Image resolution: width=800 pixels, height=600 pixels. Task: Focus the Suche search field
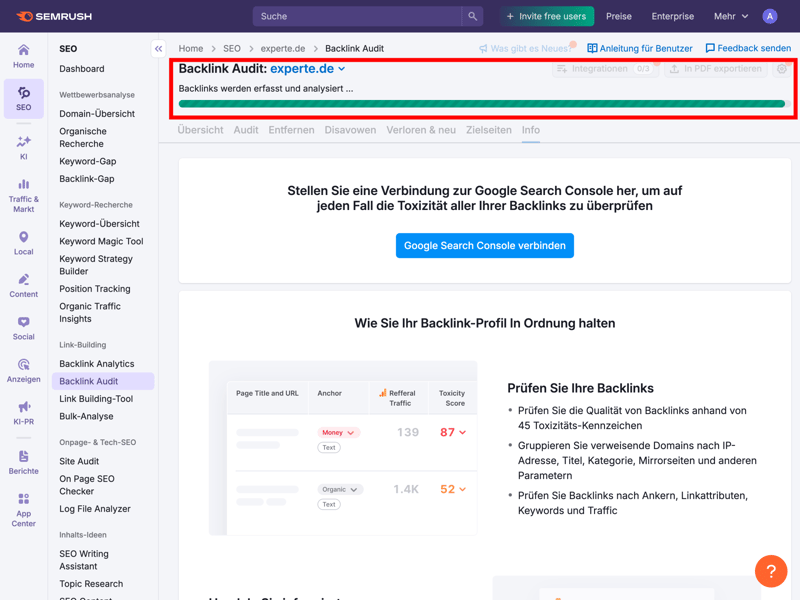tap(357, 16)
